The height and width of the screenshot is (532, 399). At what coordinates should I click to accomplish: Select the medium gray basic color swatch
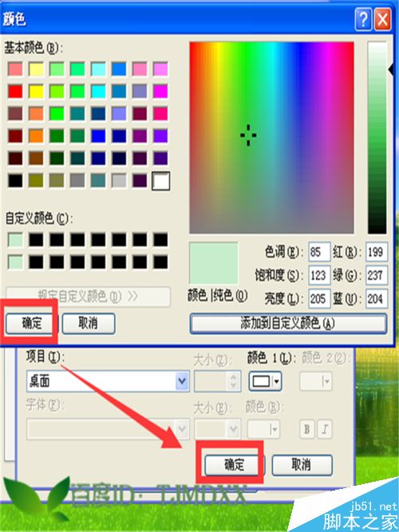coord(77,181)
